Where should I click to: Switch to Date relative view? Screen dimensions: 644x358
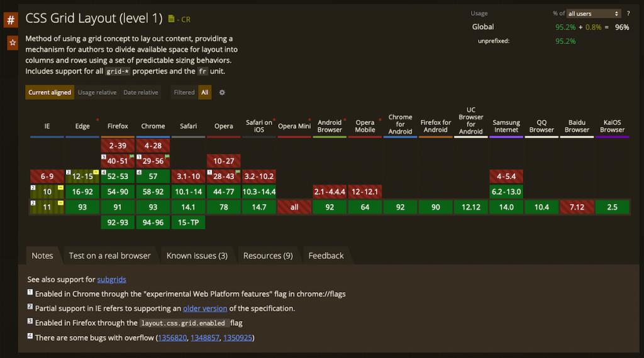click(140, 93)
